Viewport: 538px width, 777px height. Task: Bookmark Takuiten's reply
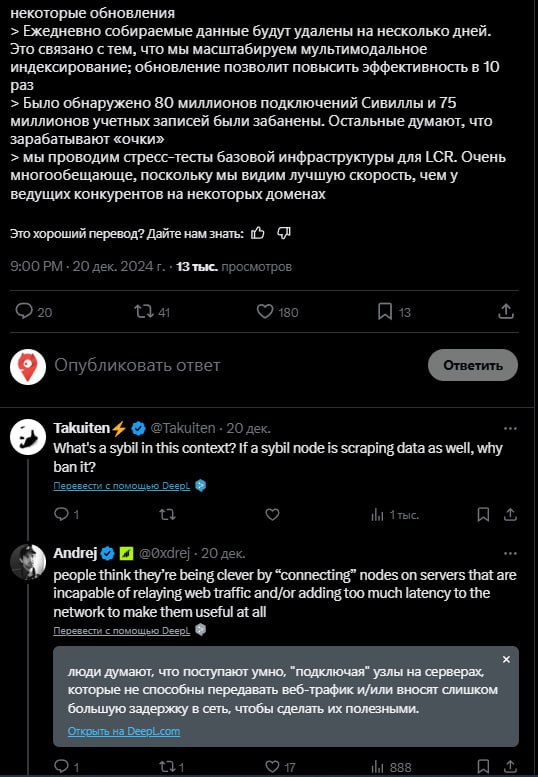(x=483, y=514)
